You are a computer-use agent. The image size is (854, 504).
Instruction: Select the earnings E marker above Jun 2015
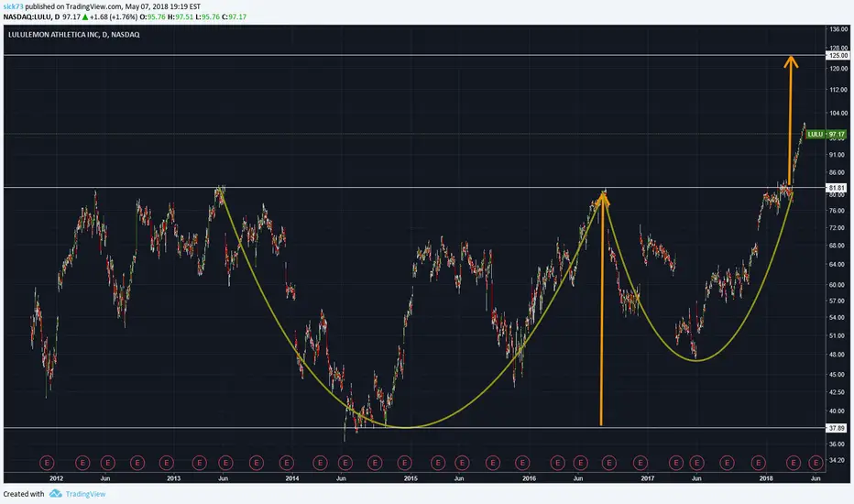click(462, 463)
